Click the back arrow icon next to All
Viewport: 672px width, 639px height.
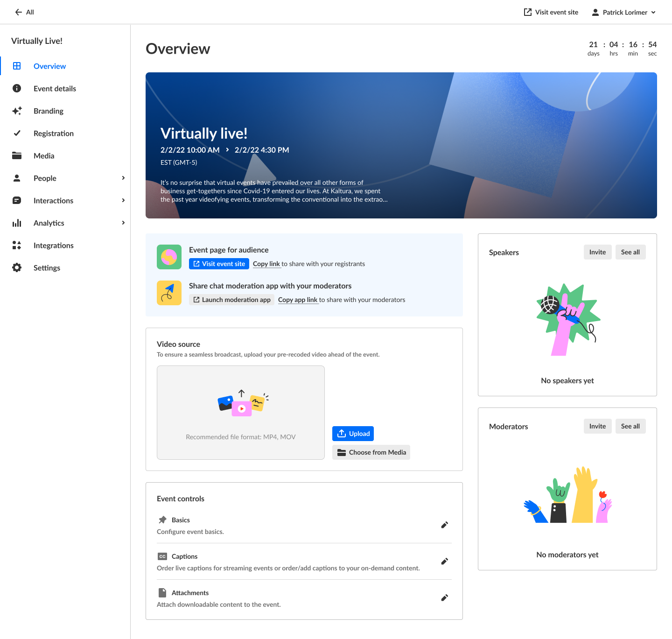point(19,12)
